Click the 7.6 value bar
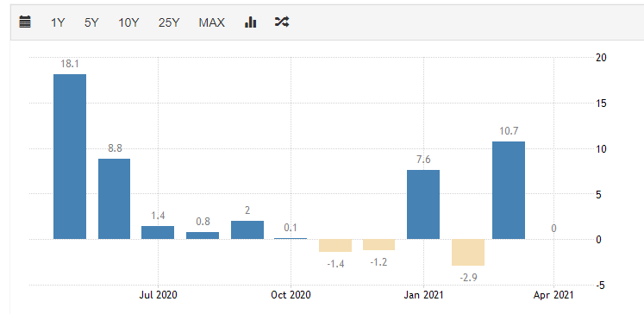Viewport: 644px width, 314px height. click(423, 204)
